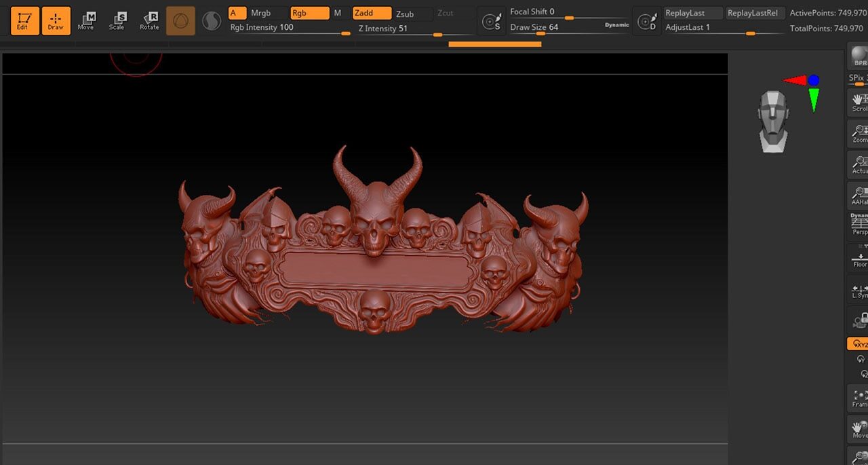868x465 pixels.
Task: Click ReplayLast button
Action: click(693, 13)
